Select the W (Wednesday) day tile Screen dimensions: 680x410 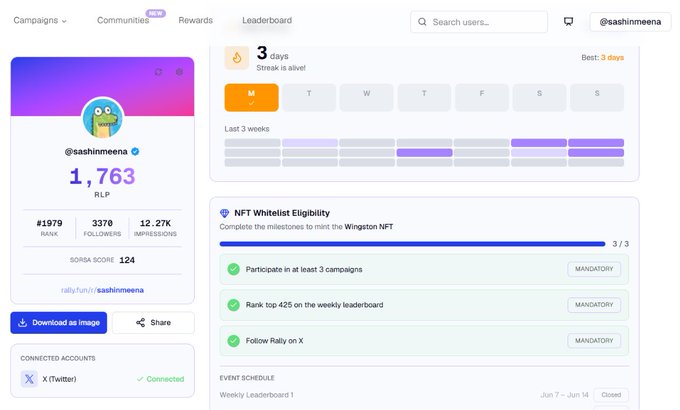(x=366, y=98)
